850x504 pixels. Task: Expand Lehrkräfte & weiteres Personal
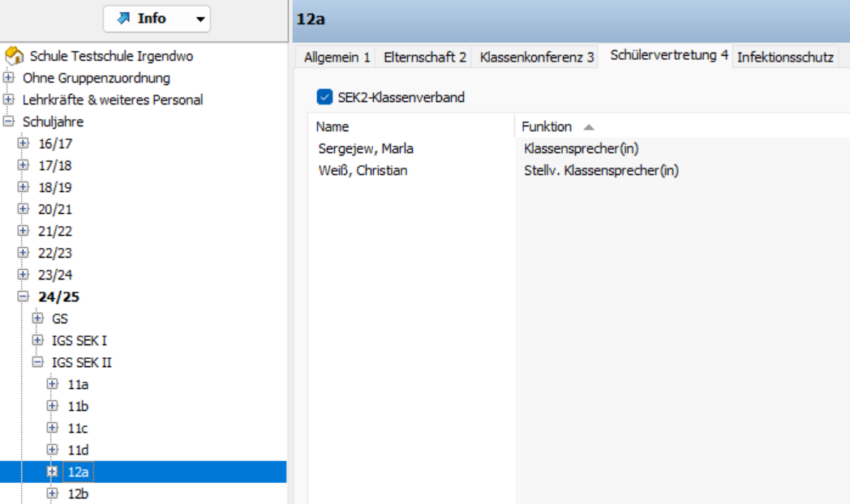[9, 100]
